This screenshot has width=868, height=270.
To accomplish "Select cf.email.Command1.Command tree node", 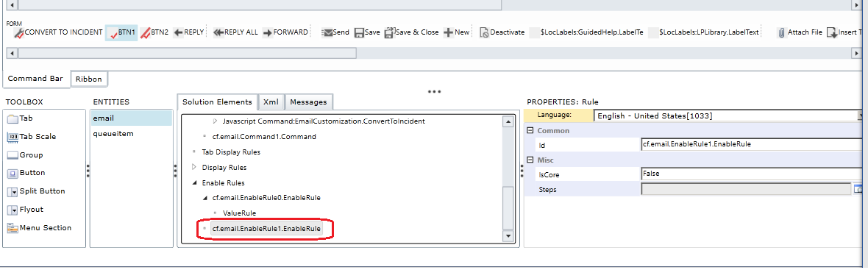I will (264, 136).
